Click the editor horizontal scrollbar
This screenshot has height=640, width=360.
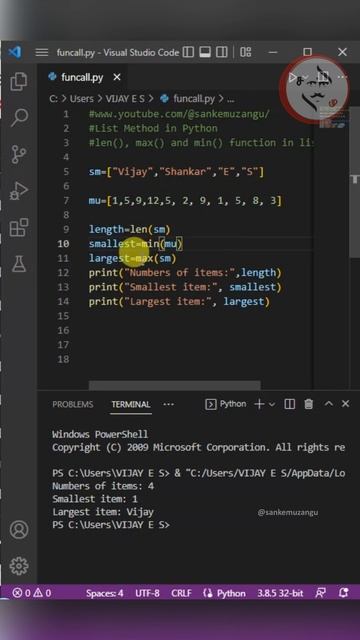(175, 385)
